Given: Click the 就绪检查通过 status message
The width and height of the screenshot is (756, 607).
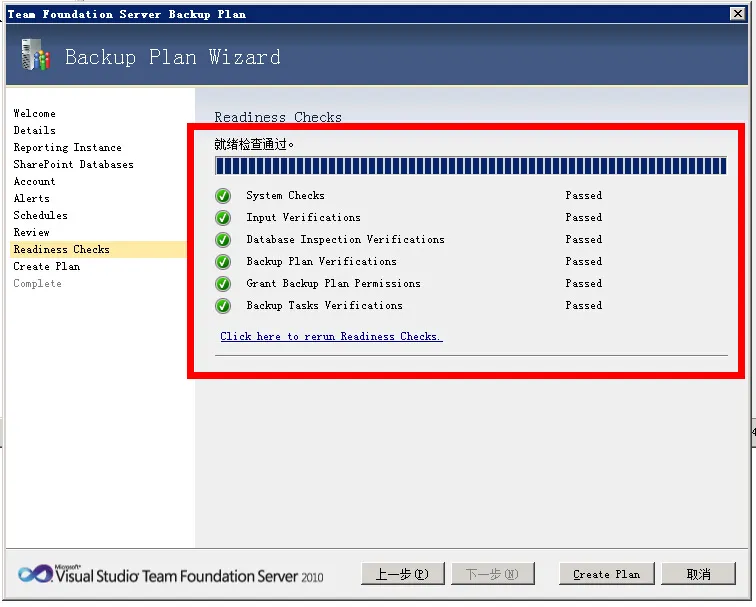Looking at the screenshot, I should 254,144.
